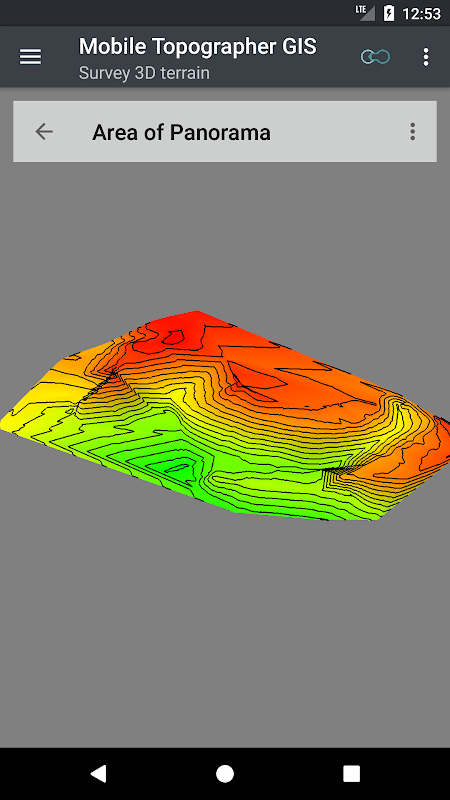Tap the 12:53 clock in status bar
The width and height of the screenshot is (450, 800).
421,14
